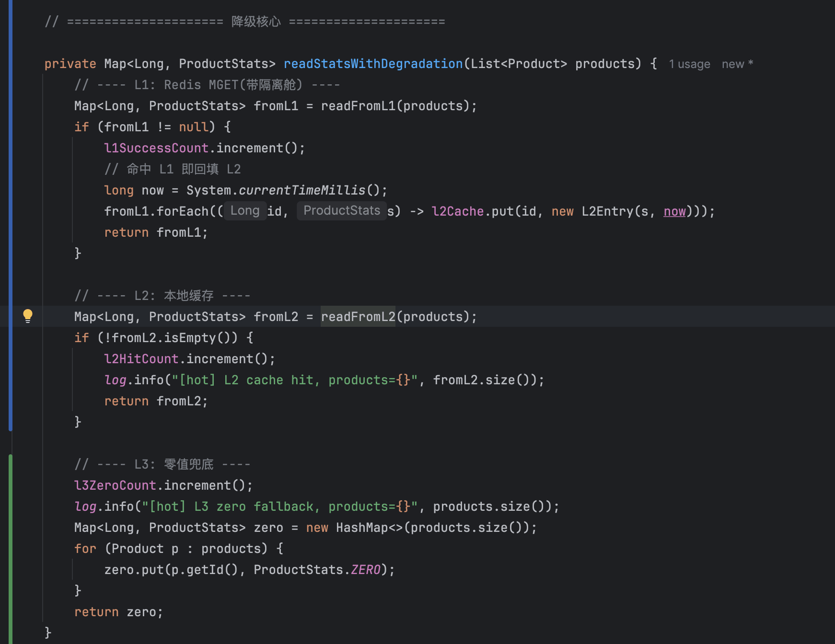The image size is (835, 644).
Task: Click the '[hot] L3 zero fallback' log string
Action: coord(280,506)
